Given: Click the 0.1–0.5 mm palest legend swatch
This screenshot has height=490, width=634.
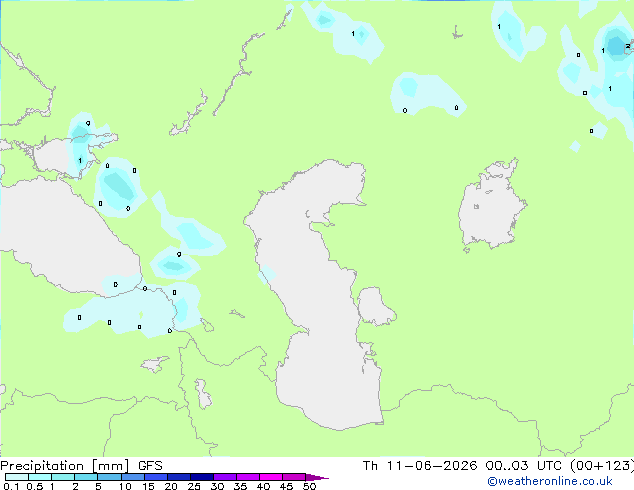Looking at the screenshot, I should [x=17, y=477].
